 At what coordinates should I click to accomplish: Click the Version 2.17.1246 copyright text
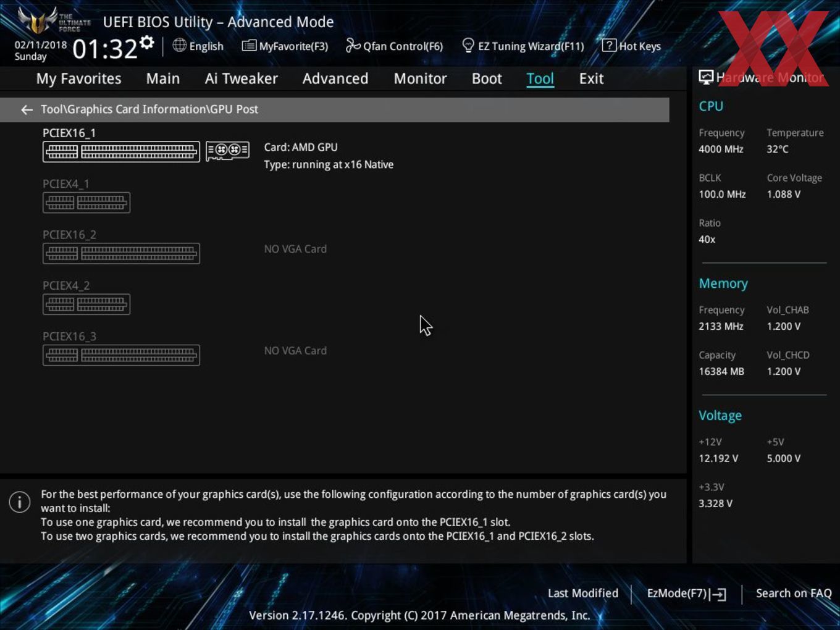[x=419, y=615]
